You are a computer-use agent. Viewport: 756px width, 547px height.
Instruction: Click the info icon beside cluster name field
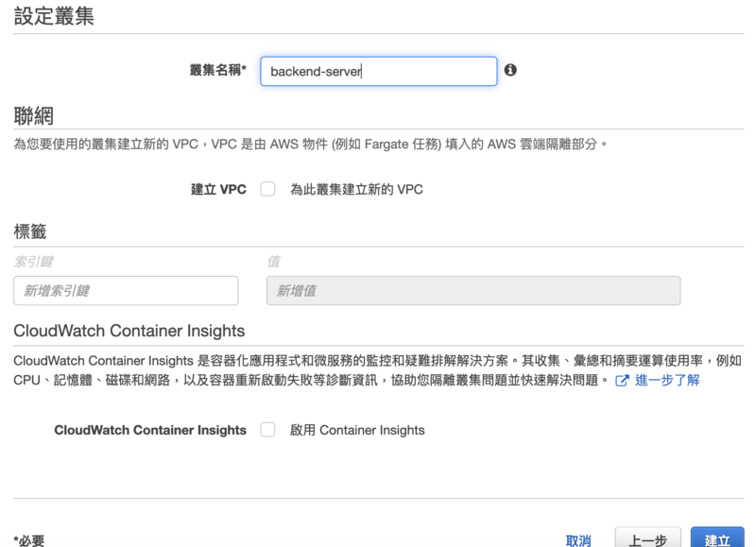(511, 70)
